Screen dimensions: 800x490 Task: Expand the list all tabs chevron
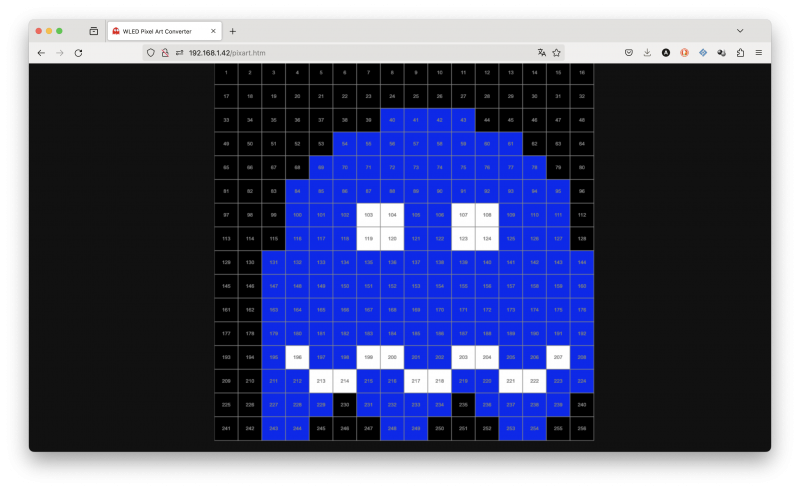pyautogui.click(x=740, y=31)
